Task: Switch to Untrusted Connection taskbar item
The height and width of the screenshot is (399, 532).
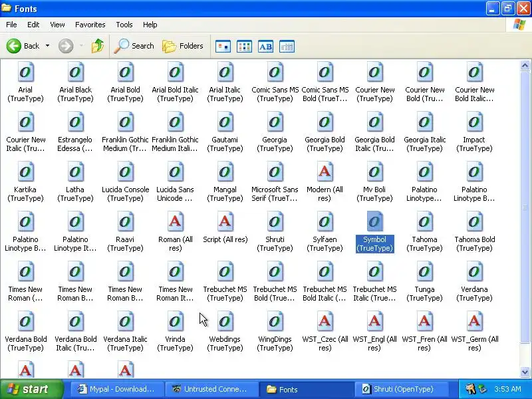Action: click(x=211, y=389)
